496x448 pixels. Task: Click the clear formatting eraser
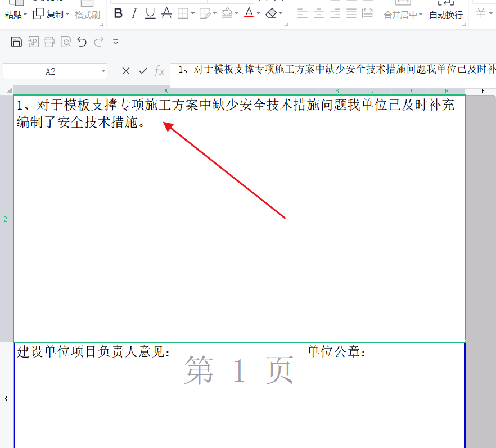pyautogui.click(x=271, y=13)
